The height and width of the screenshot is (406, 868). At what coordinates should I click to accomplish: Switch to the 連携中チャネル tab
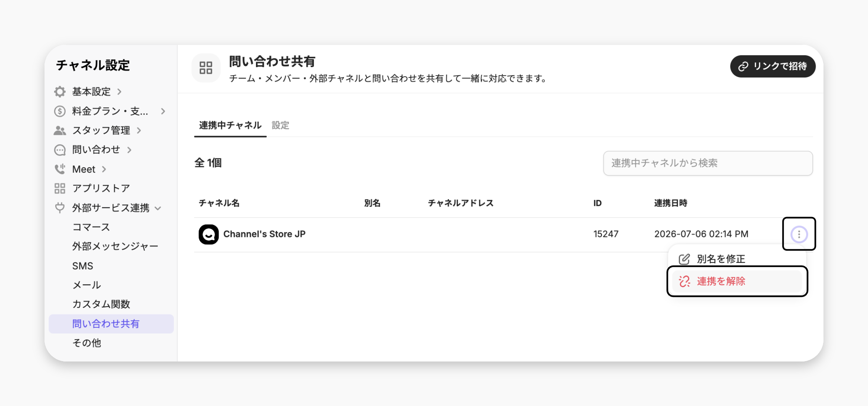tap(230, 125)
